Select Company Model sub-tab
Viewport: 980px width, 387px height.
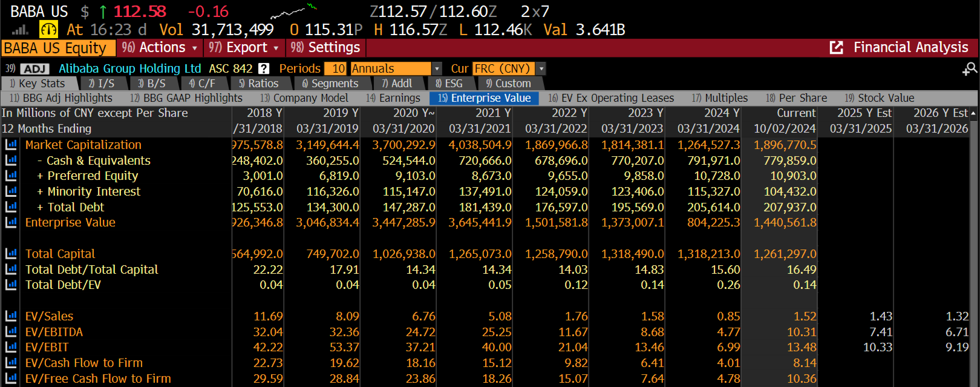[304, 98]
